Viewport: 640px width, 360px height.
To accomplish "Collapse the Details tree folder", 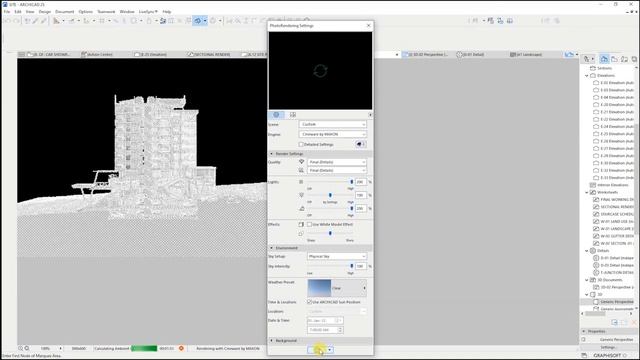I will coord(587,251).
